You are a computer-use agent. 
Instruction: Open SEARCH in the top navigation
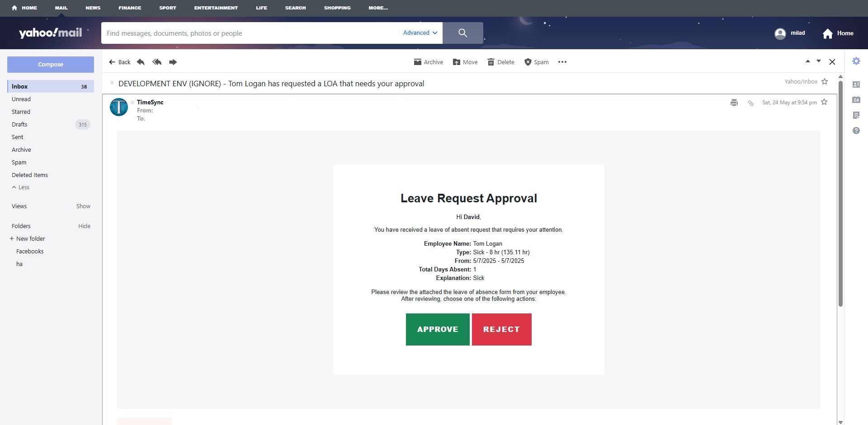(x=296, y=8)
